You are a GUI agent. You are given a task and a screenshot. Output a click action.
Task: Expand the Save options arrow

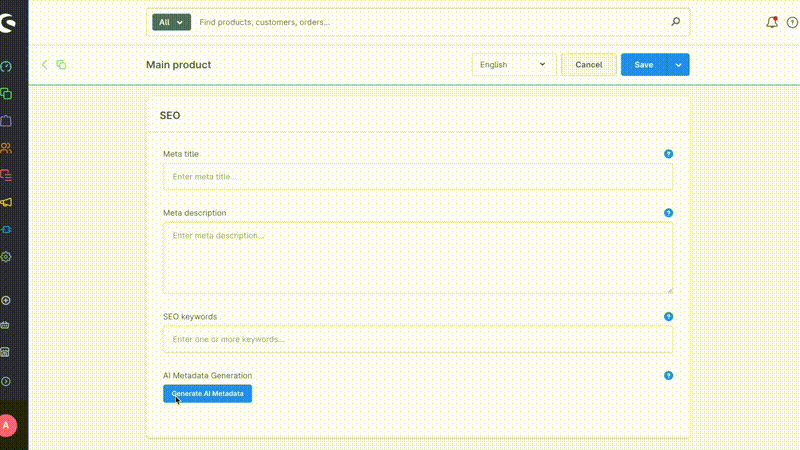click(678, 65)
